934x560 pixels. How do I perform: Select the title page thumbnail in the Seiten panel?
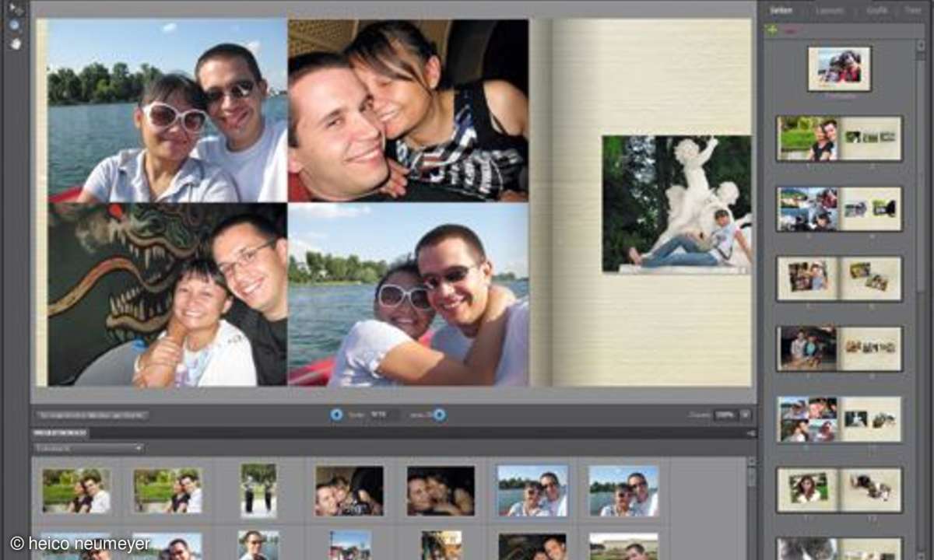point(839,68)
